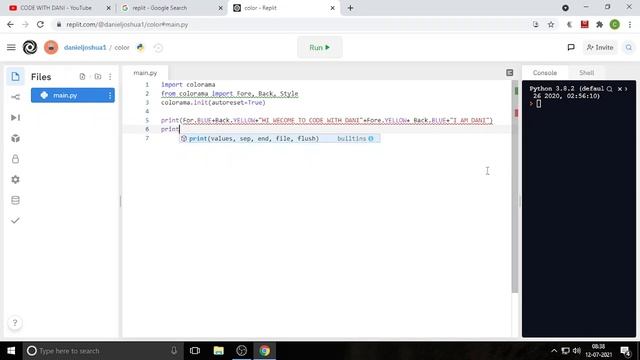Viewport: 640px width, 360px height.
Task: Reload the page
Action: [x=40, y=24]
